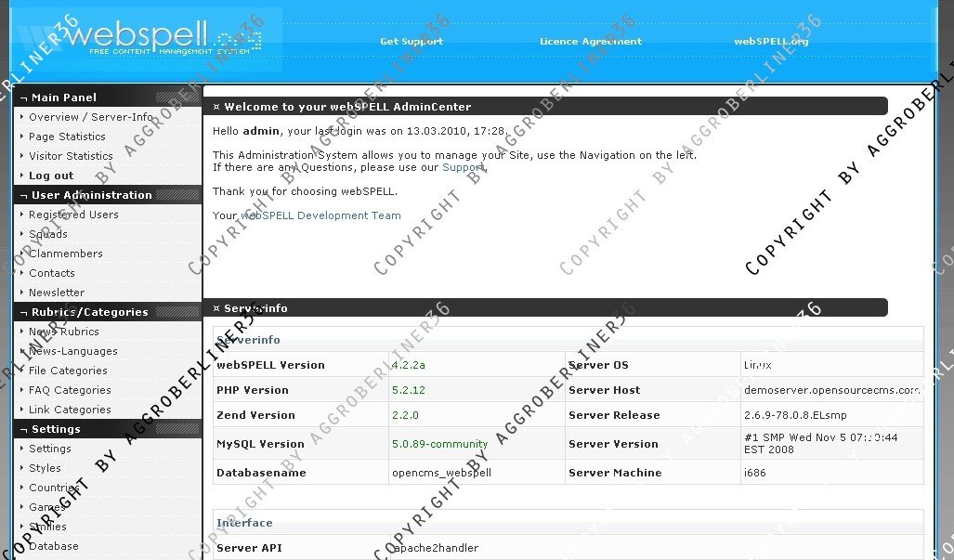Image resolution: width=954 pixels, height=560 pixels.
Task: Click the Serverinfo table section label
Action: pos(248,340)
